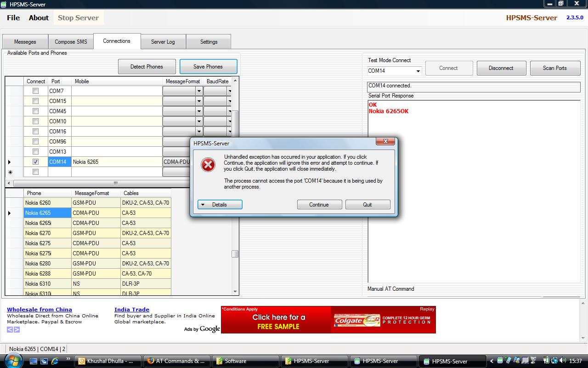Close the HPSMS-Server error dialog with X

pyautogui.click(x=385, y=141)
